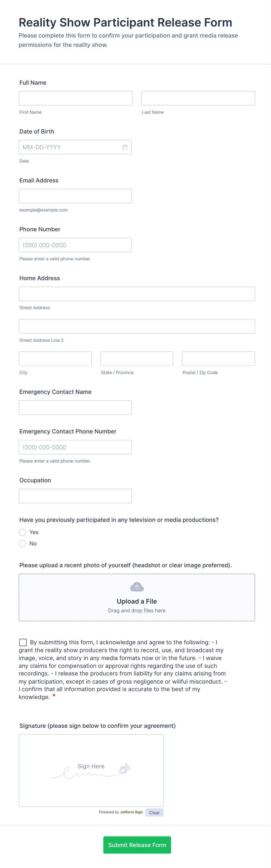This screenshot has width=271, height=868.
Task: Click the First Name input field
Action: pyautogui.click(x=75, y=98)
